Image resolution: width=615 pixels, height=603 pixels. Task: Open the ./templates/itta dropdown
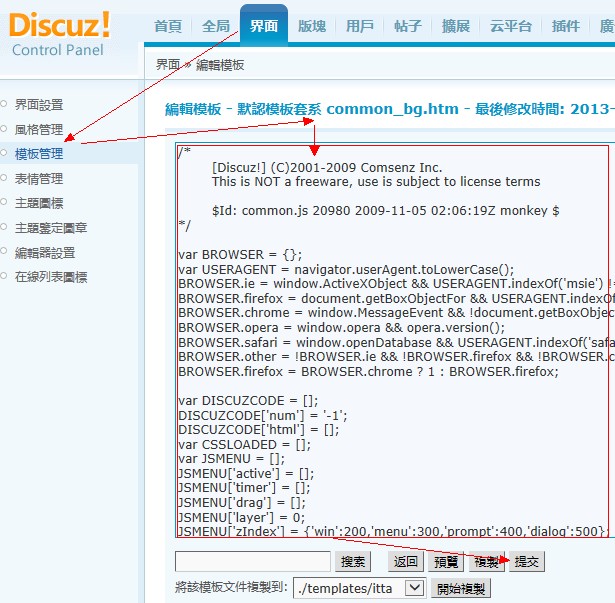tap(360, 588)
